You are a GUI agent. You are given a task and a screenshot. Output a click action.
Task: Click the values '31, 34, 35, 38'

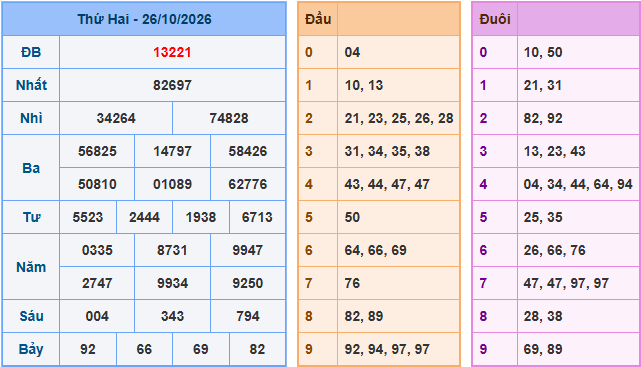pyautogui.click(x=387, y=151)
